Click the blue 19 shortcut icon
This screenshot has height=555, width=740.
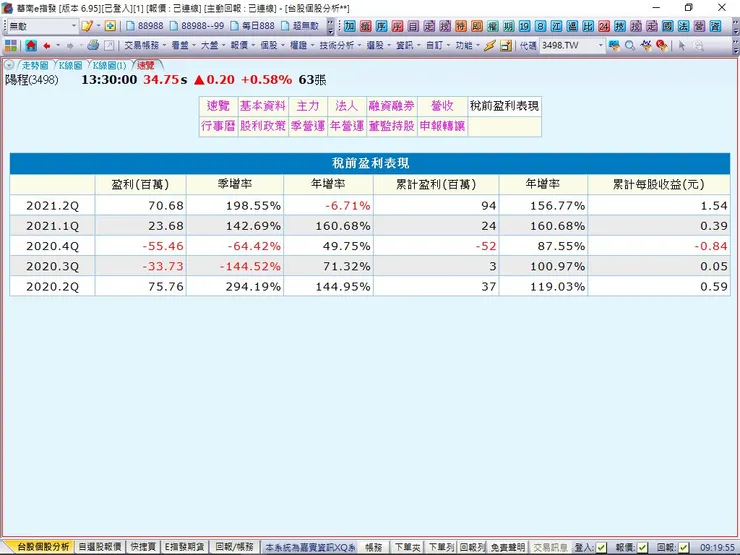pos(524,26)
